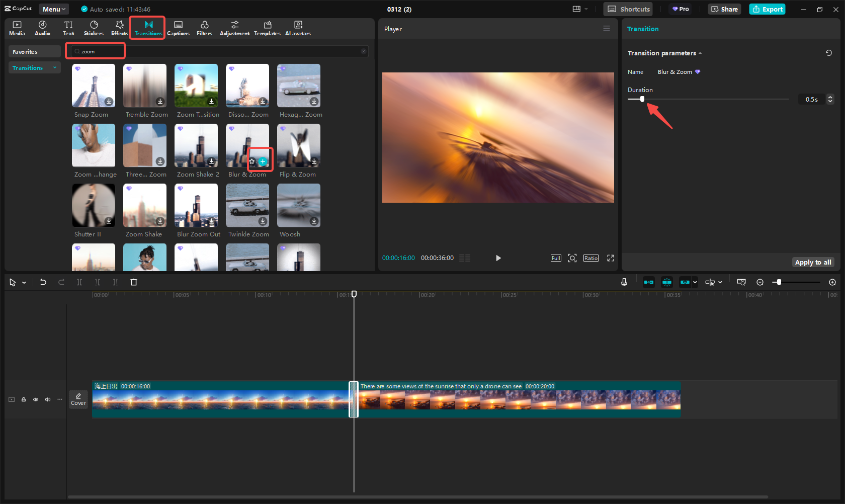Switch to the Captions tab
The height and width of the screenshot is (504, 845).
pyautogui.click(x=178, y=28)
